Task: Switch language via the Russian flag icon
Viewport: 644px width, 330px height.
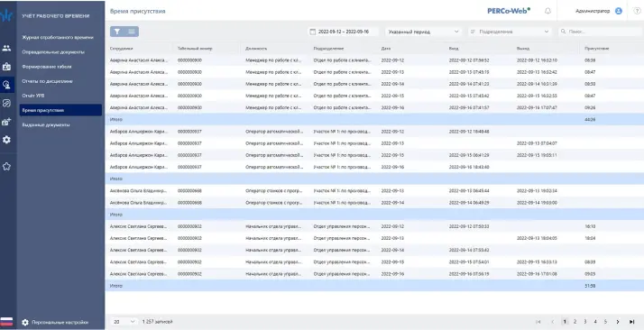Action: coord(6,322)
